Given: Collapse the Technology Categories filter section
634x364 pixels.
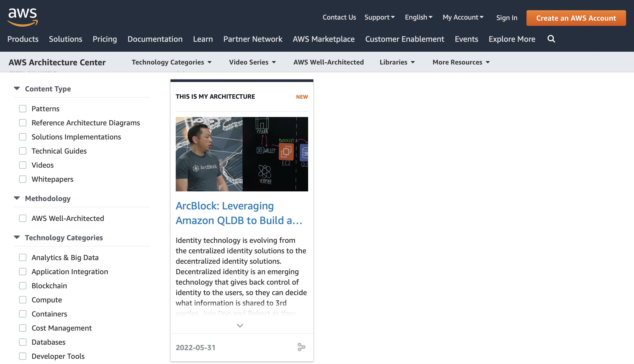Looking at the screenshot, I should click(x=17, y=238).
